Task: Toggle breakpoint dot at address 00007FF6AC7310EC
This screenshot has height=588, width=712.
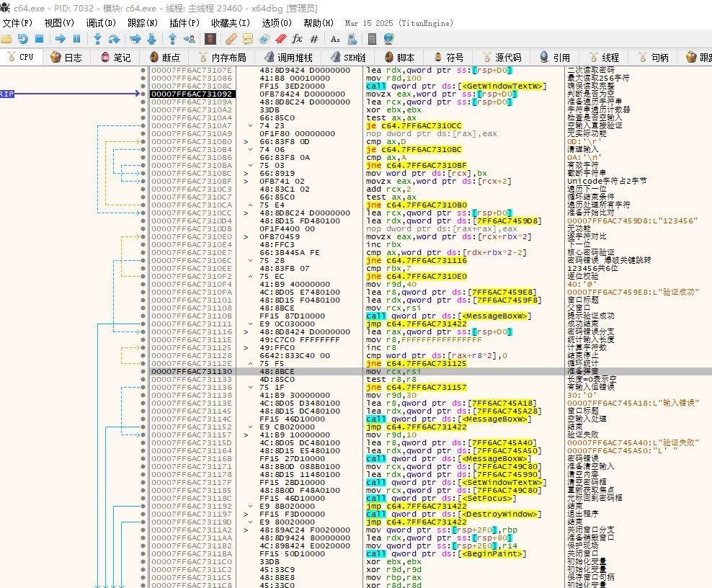Action: pos(143,259)
